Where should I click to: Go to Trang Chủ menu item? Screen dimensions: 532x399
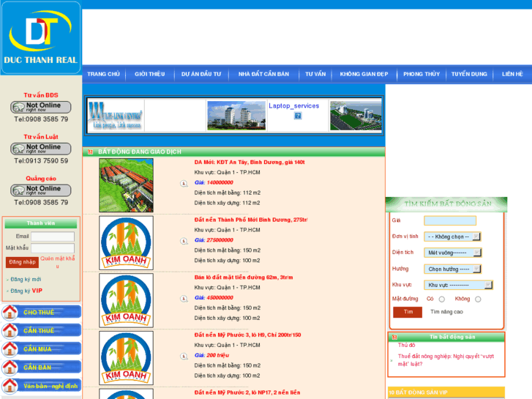point(103,74)
